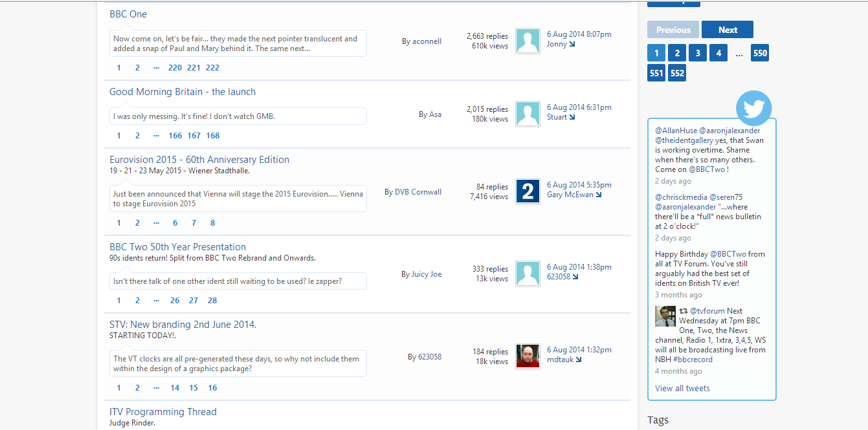The width and height of the screenshot is (868, 430).
Task: Open mdtauk's profile link
Action: pos(560,360)
